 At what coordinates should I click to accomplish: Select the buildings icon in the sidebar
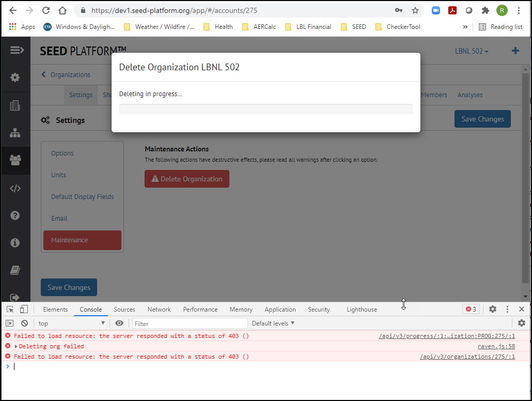(x=16, y=105)
